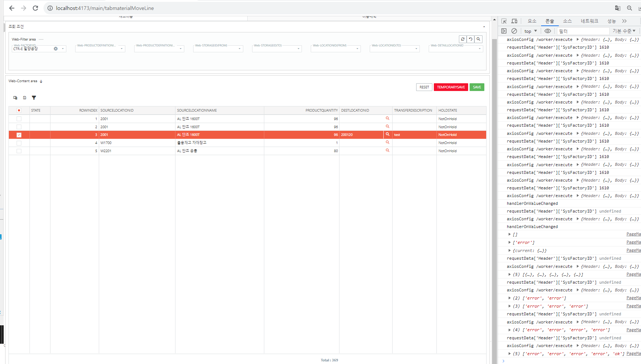Screen dimensions: 641x364
Task: Click the funnel filter icon above table
Action: coord(34,98)
